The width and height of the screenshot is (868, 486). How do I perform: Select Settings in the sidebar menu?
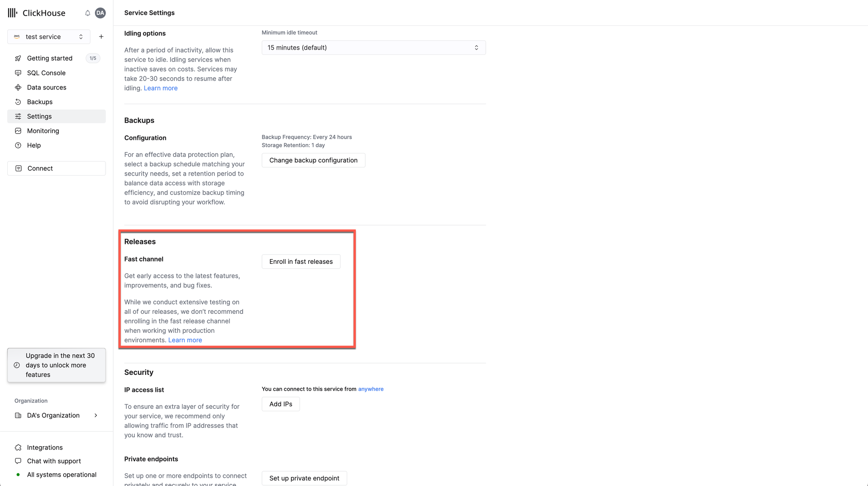(39, 116)
